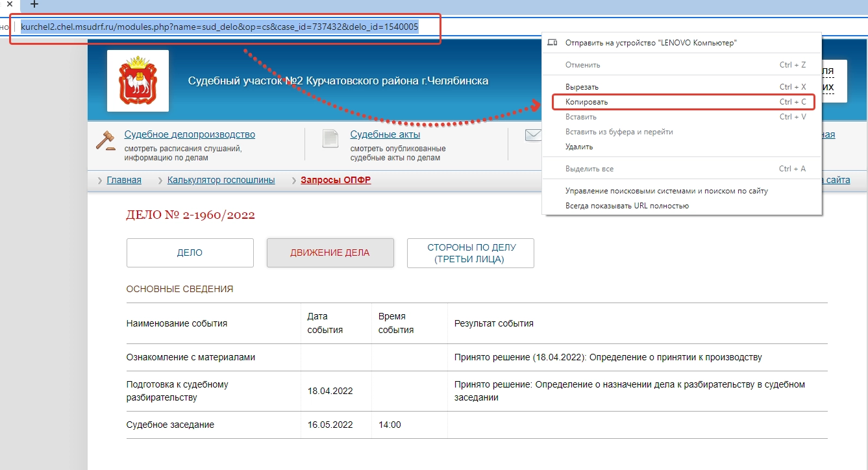Select Всегда показывать URL полностью
The height and width of the screenshot is (470, 868).
pos(682,206)
